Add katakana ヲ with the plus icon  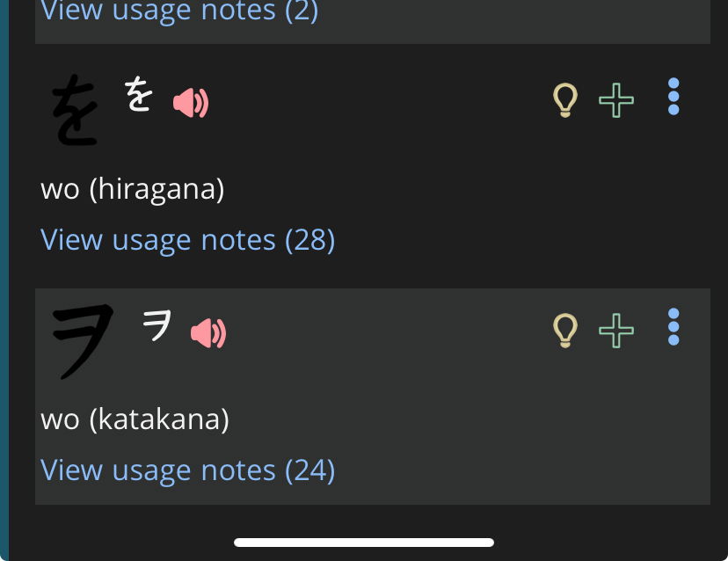click(x=616, y=331)
